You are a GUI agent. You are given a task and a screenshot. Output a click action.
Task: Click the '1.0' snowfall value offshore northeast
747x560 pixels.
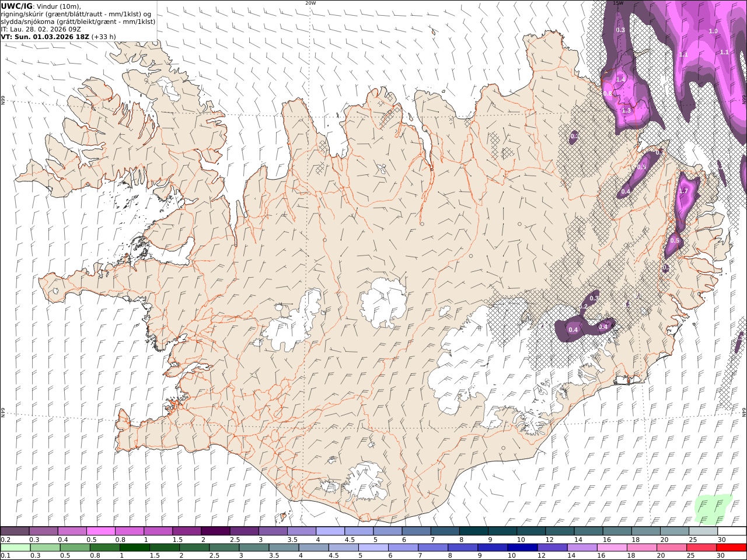(x=713, y=31)
